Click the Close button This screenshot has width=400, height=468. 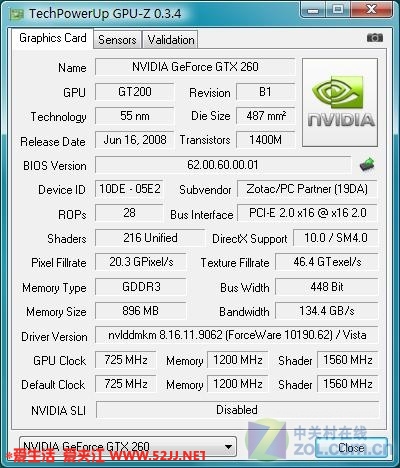351,447
